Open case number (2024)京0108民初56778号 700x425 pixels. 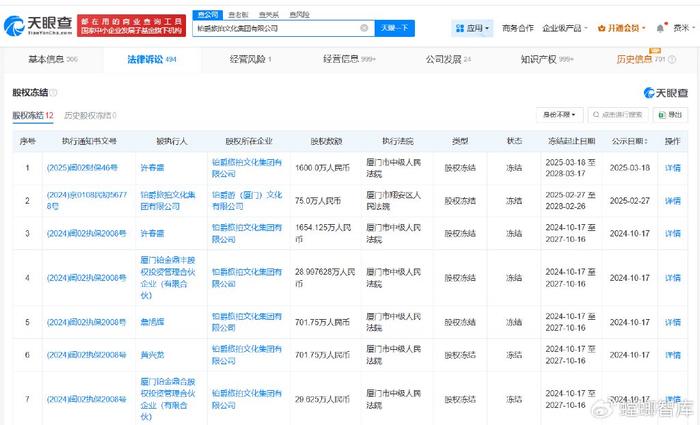coord(87,200)
